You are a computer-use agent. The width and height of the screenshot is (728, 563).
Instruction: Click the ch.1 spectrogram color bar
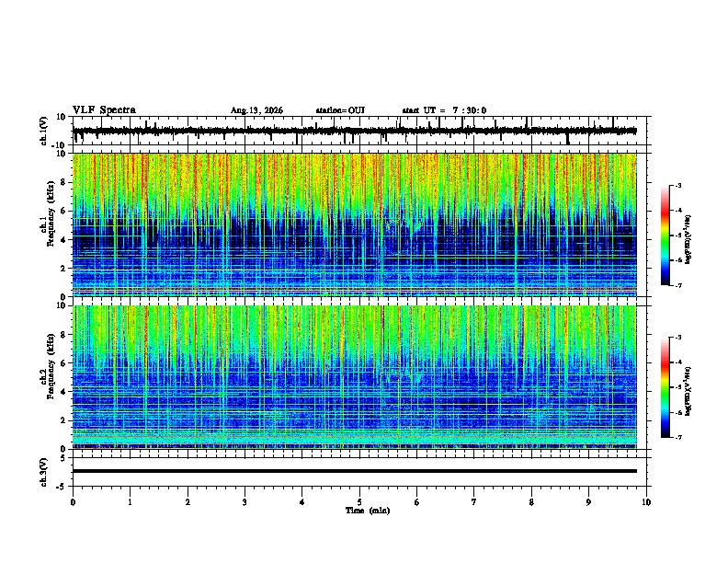pos(665,236)
